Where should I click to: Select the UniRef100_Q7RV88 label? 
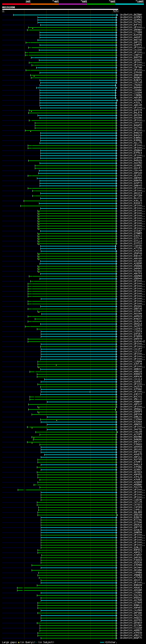[x=131, y=73]
